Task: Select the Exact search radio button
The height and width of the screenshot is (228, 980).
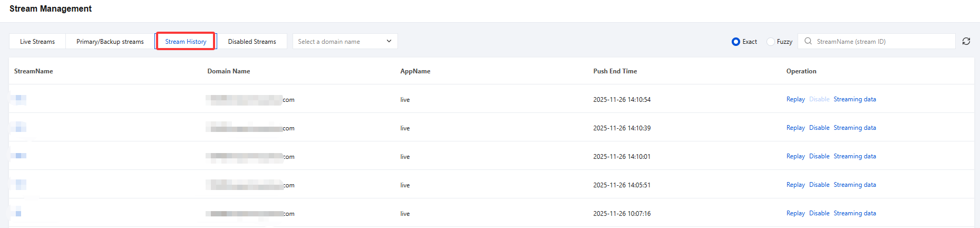Action: [736, 42]
